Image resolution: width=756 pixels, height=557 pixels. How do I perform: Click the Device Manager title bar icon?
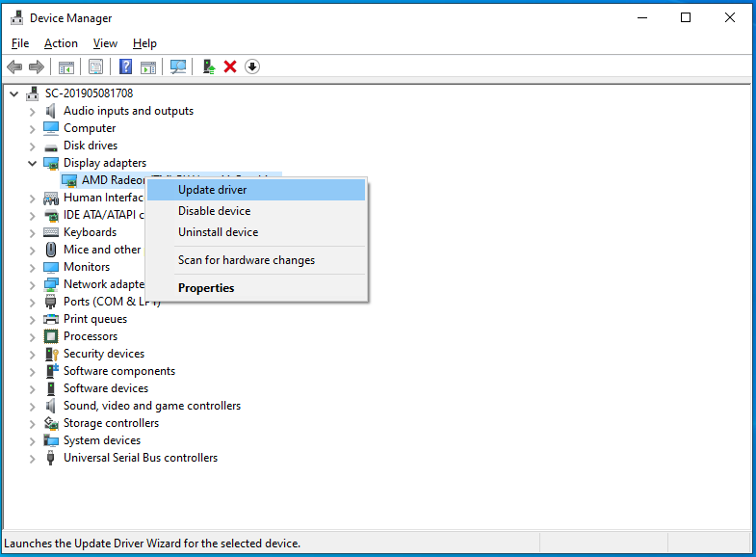[x=17, y=18]
